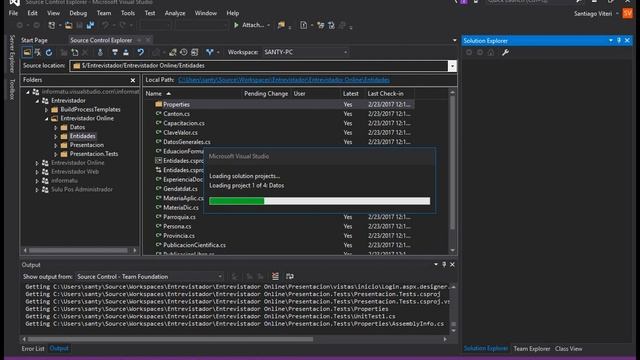Toggle Word Wrap icon in Output toolbar

[x=290, y=276]
